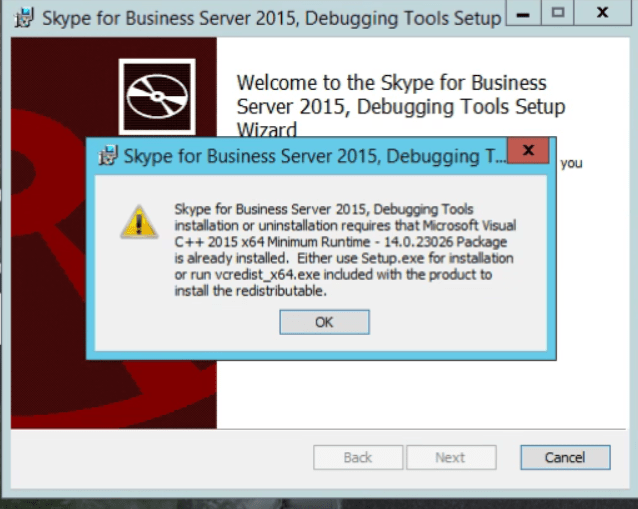
Task: Click the greyed-out Next button
Action: coord(449,457)
